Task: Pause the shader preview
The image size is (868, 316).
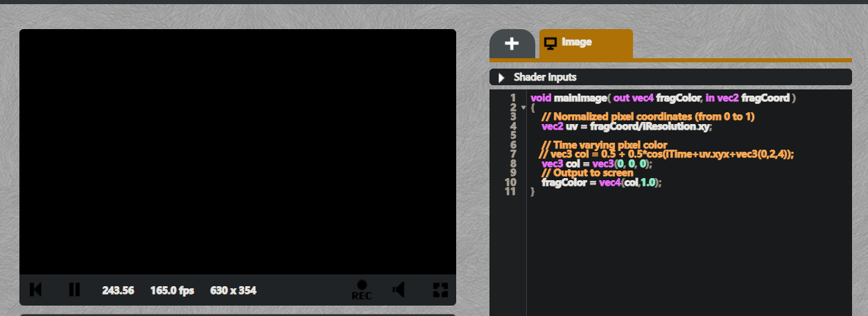Action: pos(74,290)
